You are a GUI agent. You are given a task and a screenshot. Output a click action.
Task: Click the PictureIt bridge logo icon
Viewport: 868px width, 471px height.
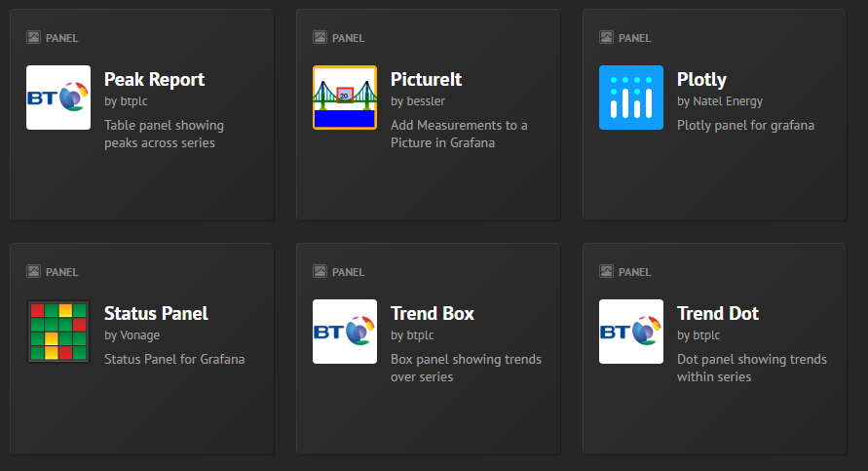[344, 98]
